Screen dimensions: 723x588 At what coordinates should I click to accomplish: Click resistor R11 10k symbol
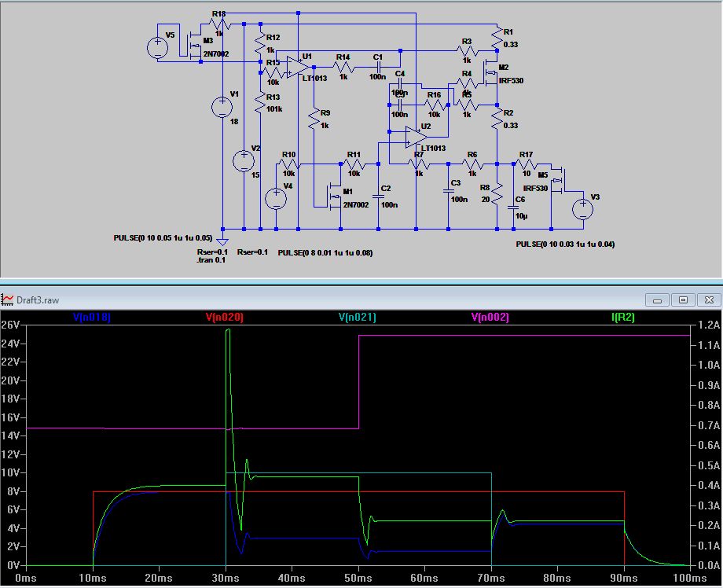pyautogui.click(x=354, y=164)
